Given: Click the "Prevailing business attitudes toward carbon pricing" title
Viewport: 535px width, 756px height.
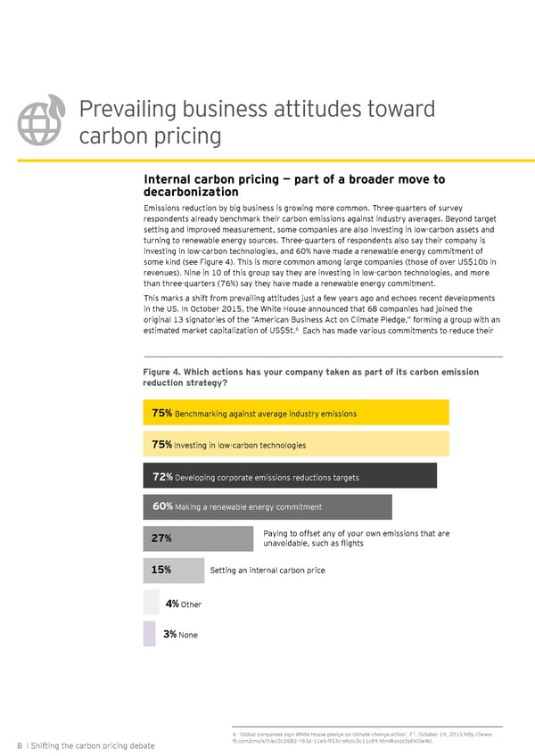Looking at the screenshot, I should point(257,123).
